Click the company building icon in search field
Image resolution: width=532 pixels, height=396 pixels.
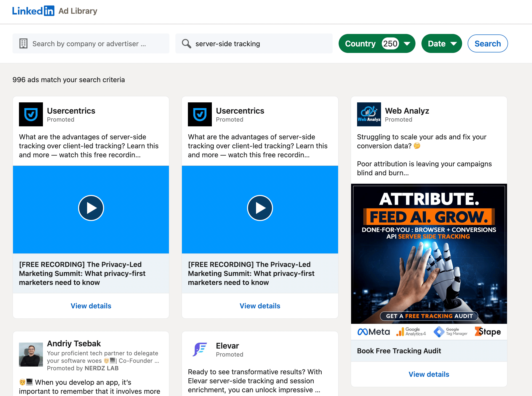pos(23,43)
